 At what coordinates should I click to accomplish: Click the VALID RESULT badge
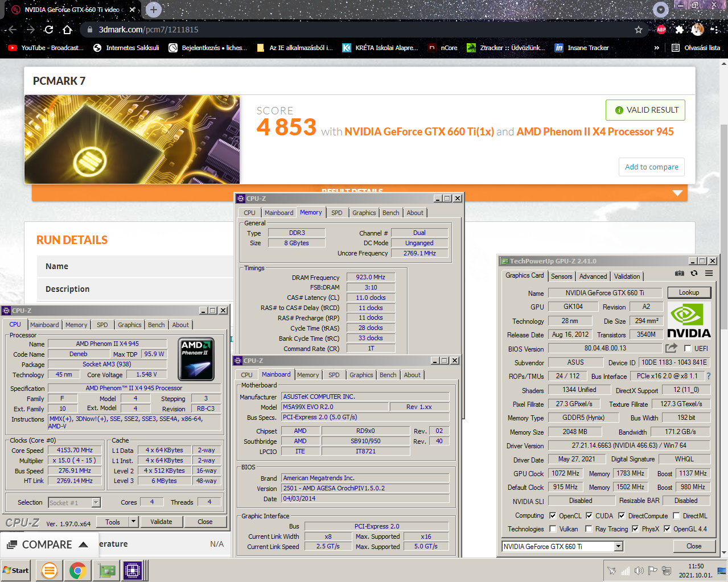[x=645, y=110]
